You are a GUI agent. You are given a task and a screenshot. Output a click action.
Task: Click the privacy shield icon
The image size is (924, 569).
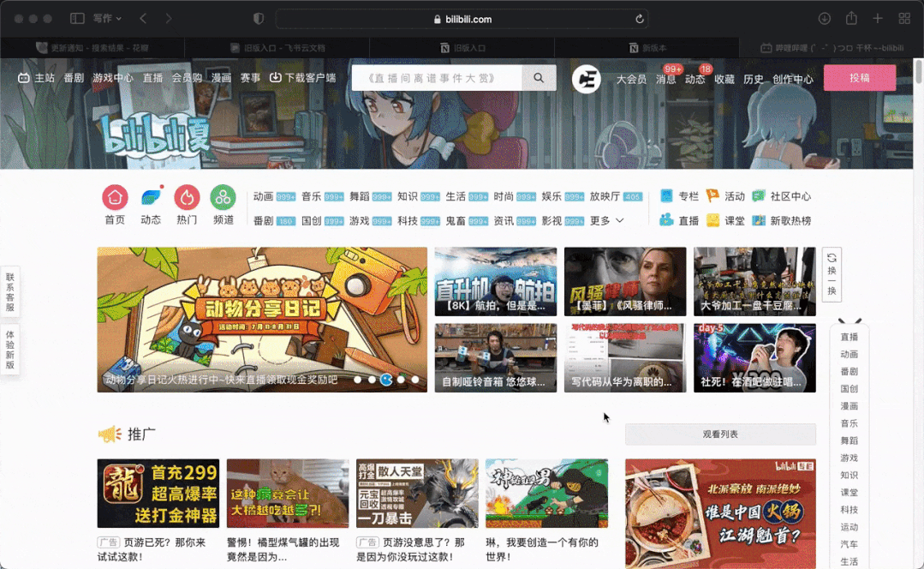[x=258, y=19]
